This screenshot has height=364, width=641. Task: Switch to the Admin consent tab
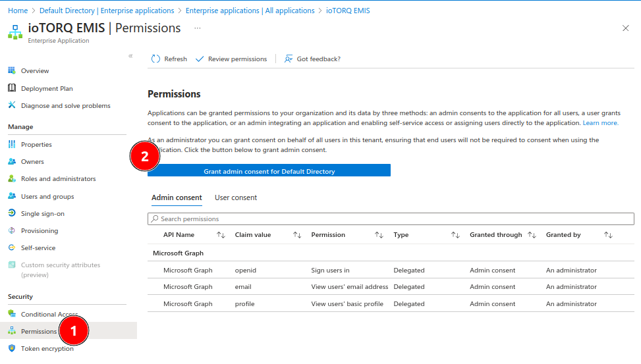click(177, 197)
